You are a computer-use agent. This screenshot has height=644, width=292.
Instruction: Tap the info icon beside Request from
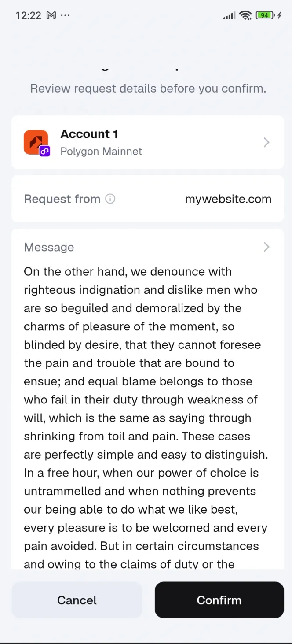110,199
